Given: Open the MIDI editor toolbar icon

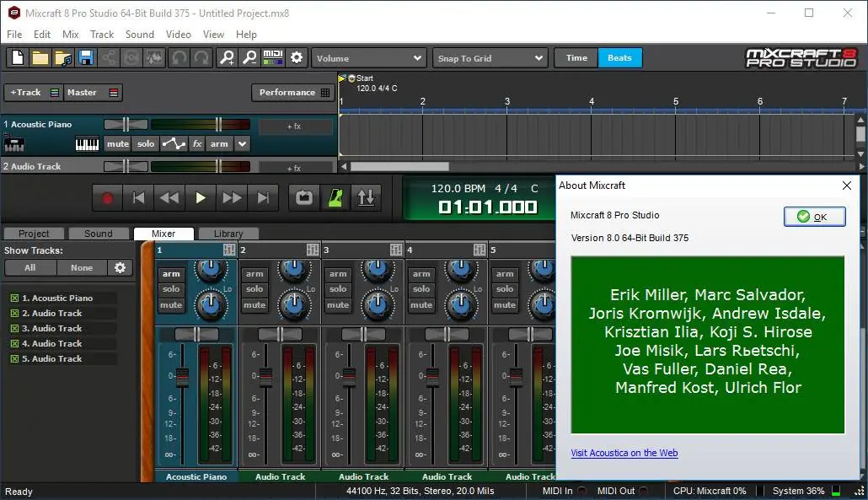Looking at the screenshot, I should [273, 57].
